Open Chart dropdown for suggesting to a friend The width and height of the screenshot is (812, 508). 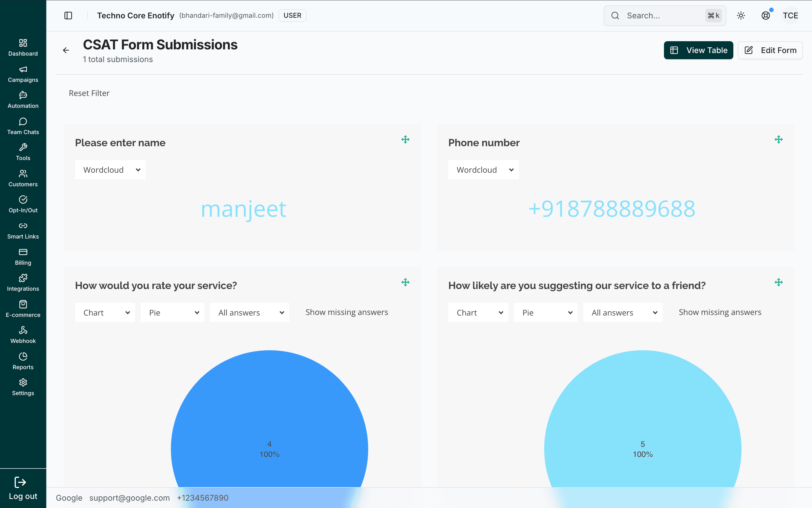478,312
